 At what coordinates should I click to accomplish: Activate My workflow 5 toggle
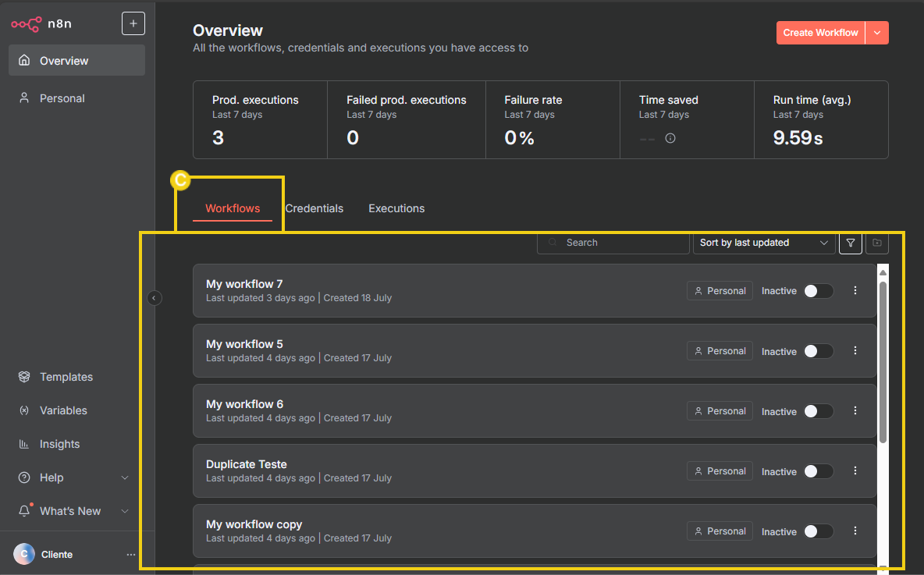(819, 351)
